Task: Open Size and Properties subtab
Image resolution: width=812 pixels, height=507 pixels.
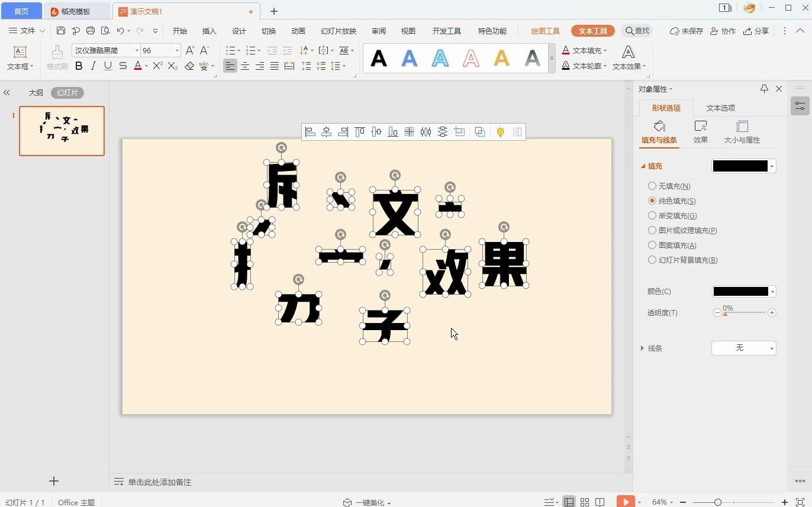Action: 742,132
